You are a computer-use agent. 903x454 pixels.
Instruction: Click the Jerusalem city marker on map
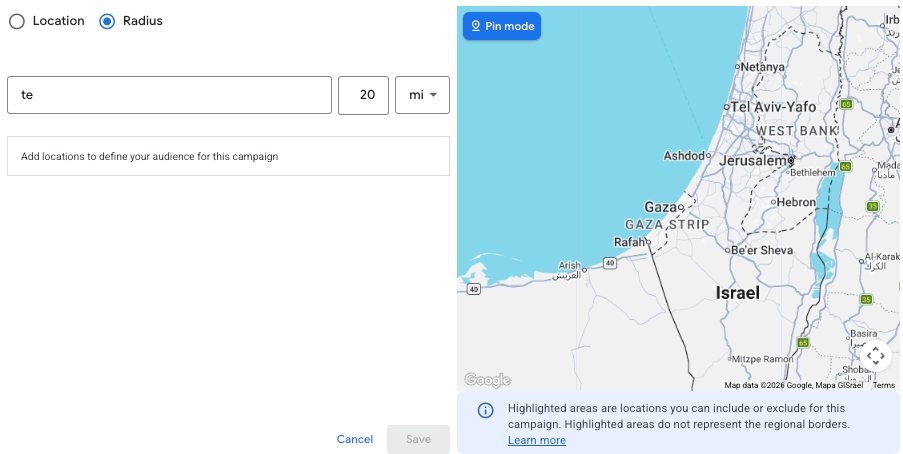[x=790, y=159]
